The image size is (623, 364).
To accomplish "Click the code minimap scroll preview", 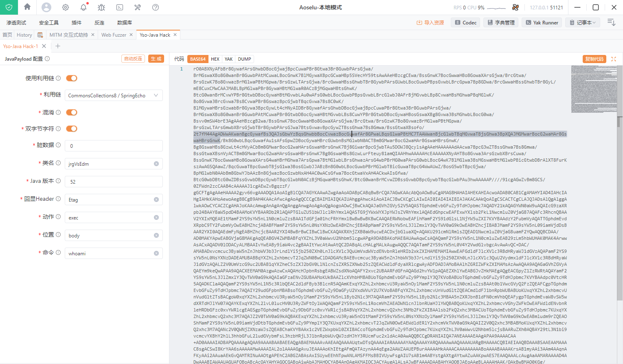I will (x=593, y=89).
